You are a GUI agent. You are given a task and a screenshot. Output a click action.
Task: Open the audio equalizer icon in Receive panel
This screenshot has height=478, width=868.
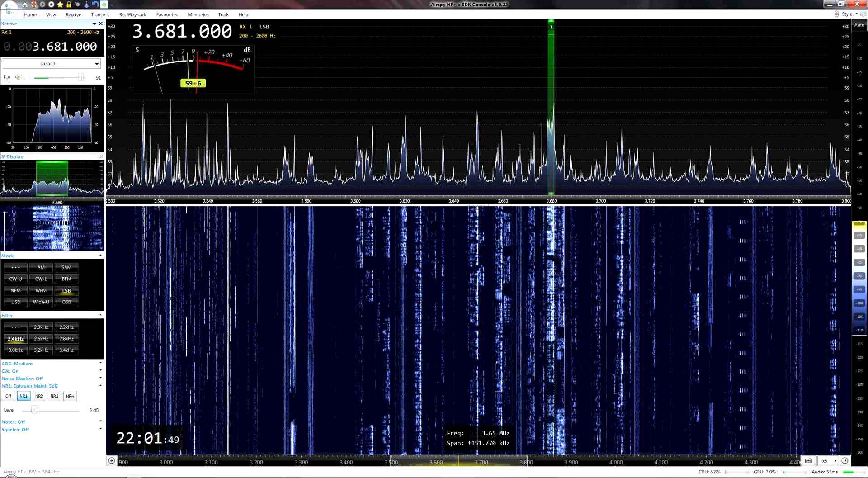(7, 78)
